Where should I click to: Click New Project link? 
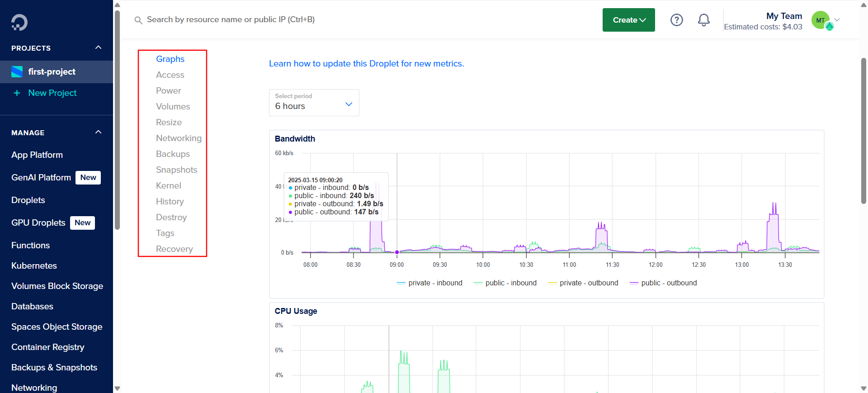click(x=52, y=93)
